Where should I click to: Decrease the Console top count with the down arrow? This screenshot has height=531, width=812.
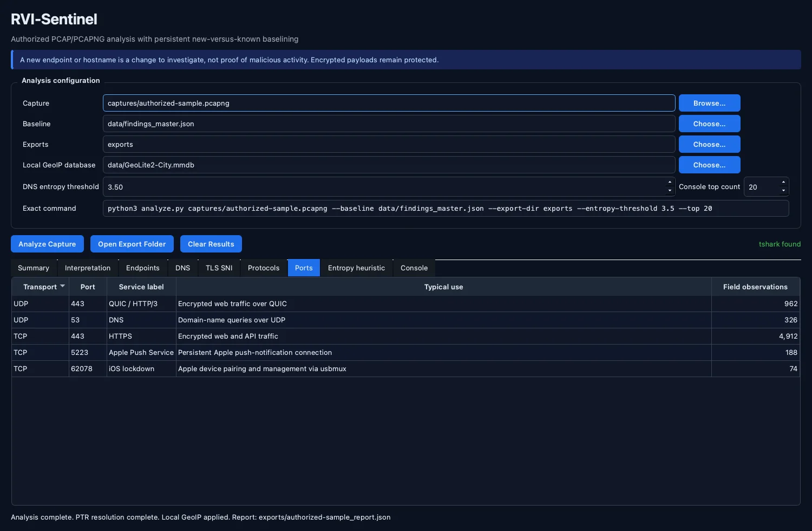(x=783, y=191)
